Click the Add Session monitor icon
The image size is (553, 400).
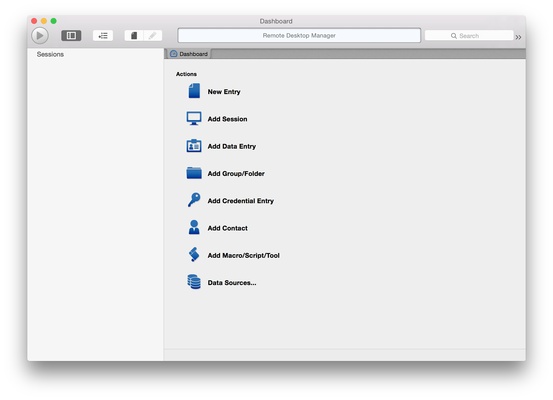pyautogui.click(x=194, y=119)
